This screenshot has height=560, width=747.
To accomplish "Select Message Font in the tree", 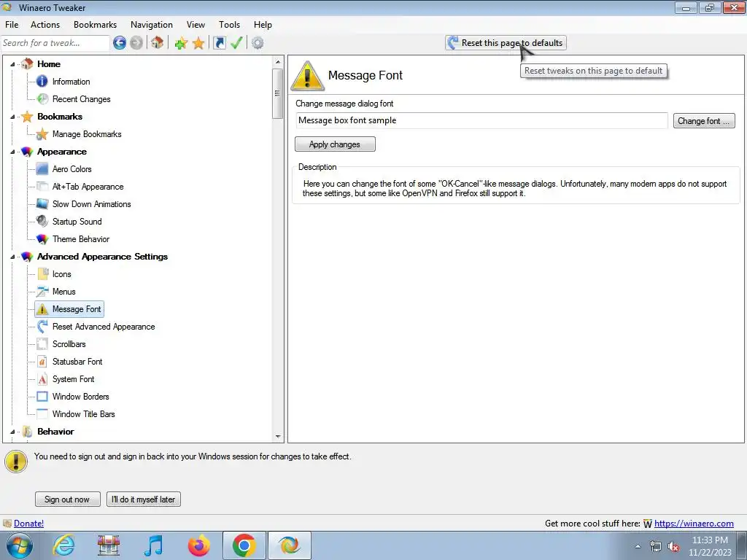I will [69, 309].
